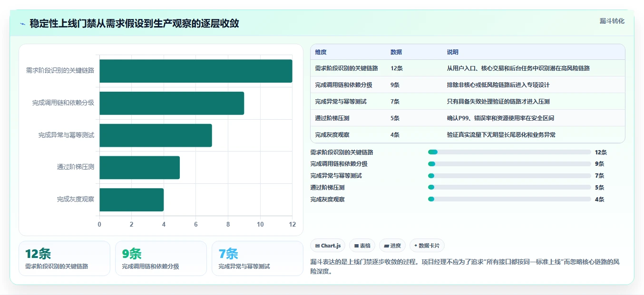Select the 需求阶段识别的关键链路 table row cell
The height and width of the screenshot is (295, 644).
pyautogui.click(x=346, y=68)
